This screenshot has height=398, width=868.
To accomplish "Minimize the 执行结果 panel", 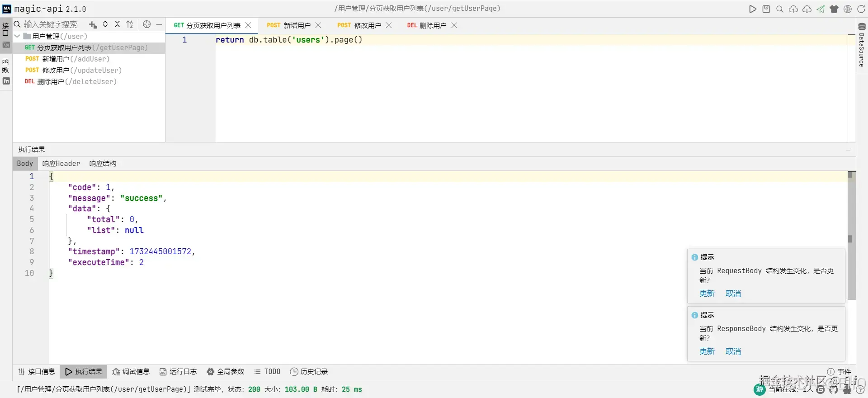I will point(849,150).
